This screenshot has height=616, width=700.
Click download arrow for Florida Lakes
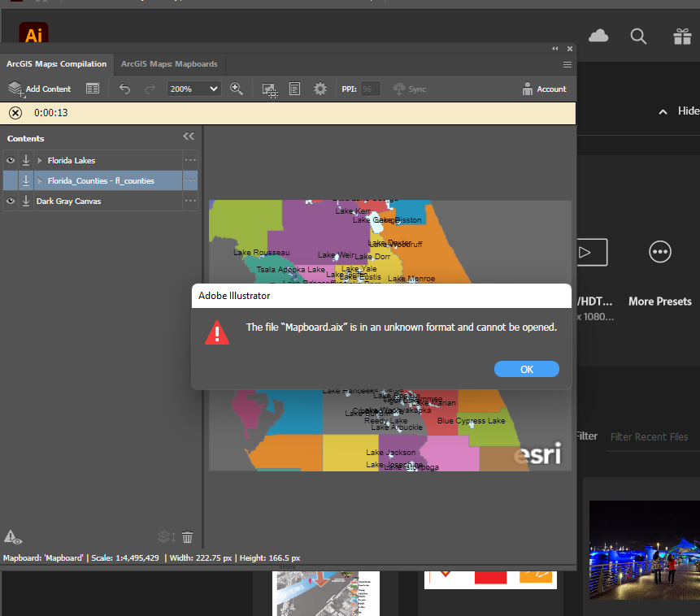(26, 160)
